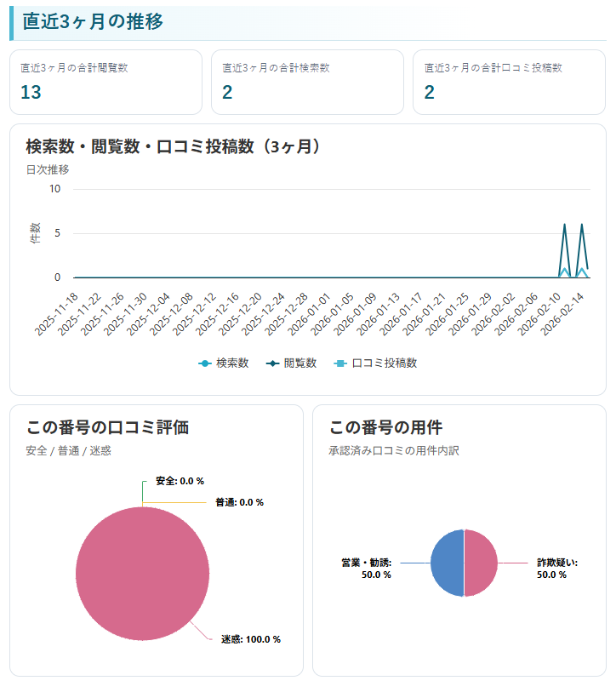Click the 詐欺疑い: 50.0 % label
The image size is (616, 692).
[557, 569]
